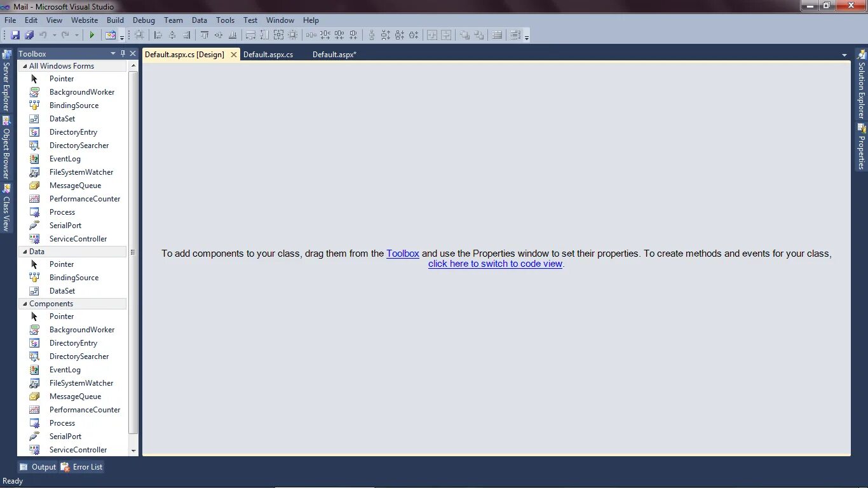Click the Bring to Front icon
Viewport: 868px width, 488px height.
(x=465, y=35)
